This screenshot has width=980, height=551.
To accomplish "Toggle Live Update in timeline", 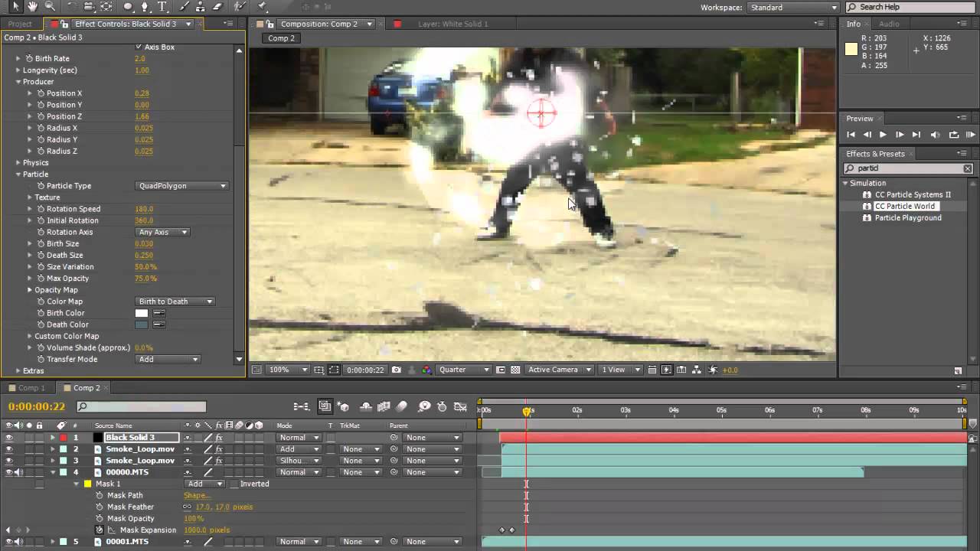I will [x=325, y=406].
